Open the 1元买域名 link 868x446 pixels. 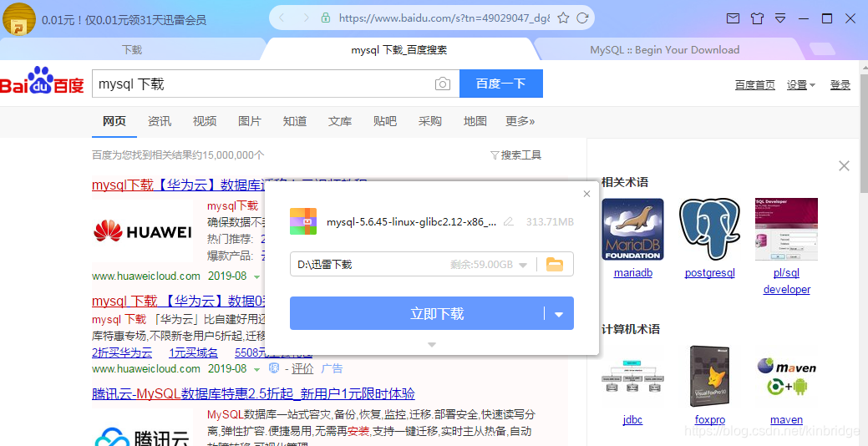coord(193,352)
